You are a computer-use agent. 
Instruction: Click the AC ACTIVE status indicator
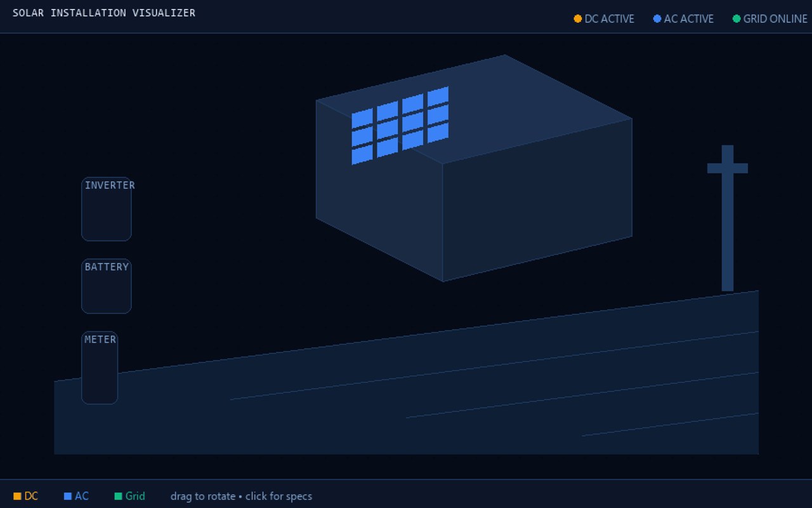683,19
